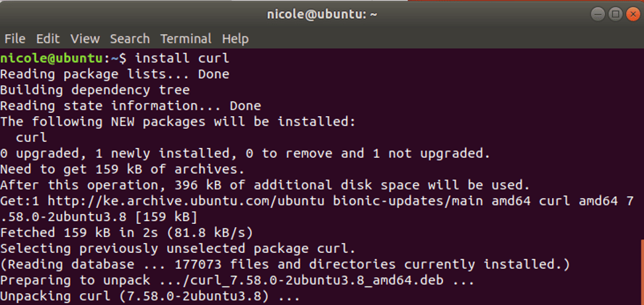This screenshot has height=305, width=644.
Task: Click the 'Fetched 159 kB in 2s' line
Action: point(126,233)
